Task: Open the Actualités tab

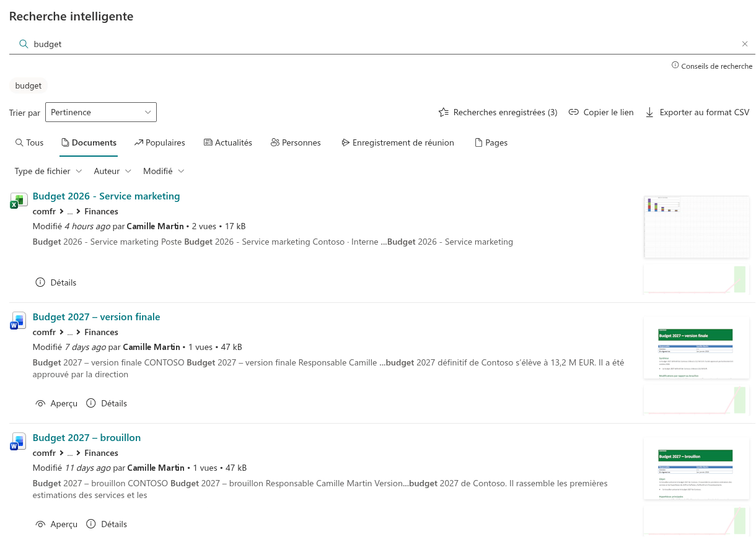Action: coord(228,142)
